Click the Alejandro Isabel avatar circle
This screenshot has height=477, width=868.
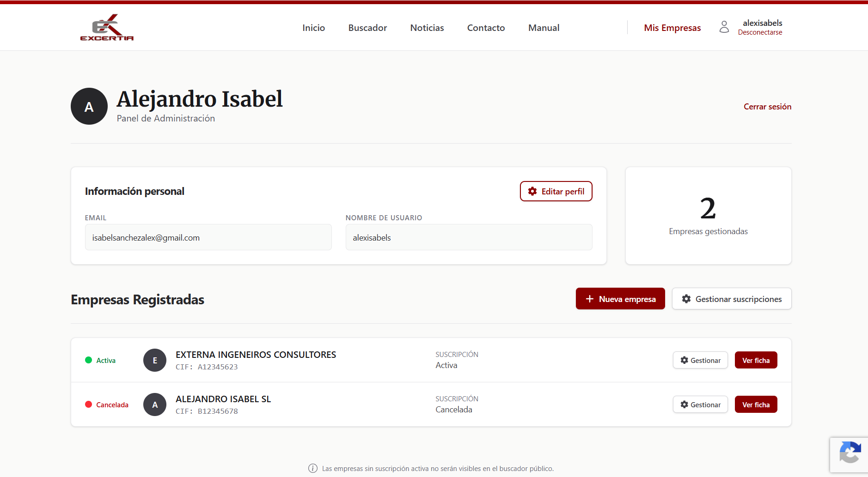(89, 107)
